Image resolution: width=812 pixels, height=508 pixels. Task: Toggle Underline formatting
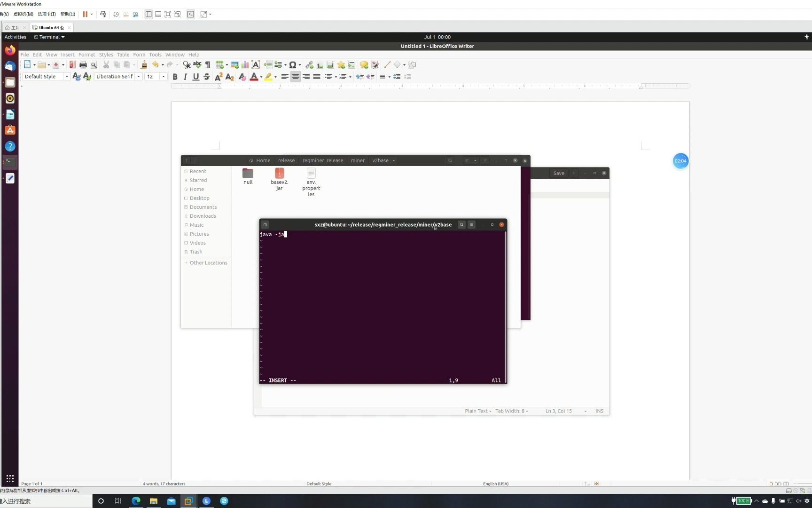click(x=196, y=77)
